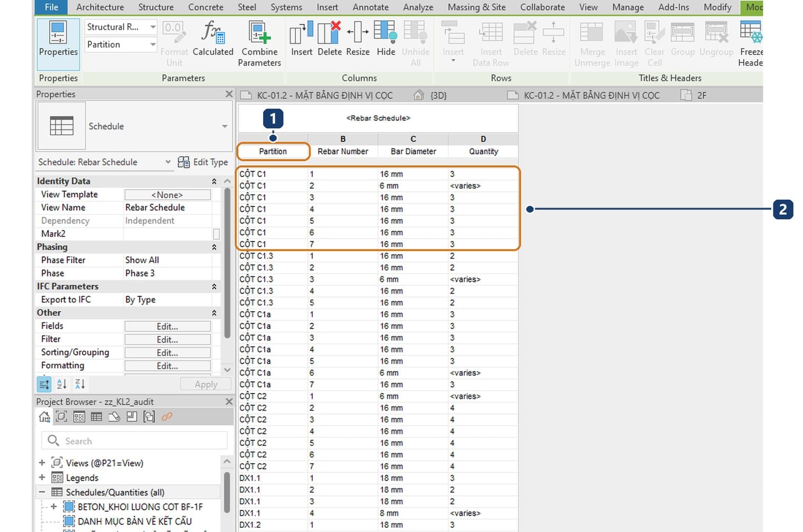Collapse the Identity Data section
This screenshot has width=803, height=532.
coord(214,181)
